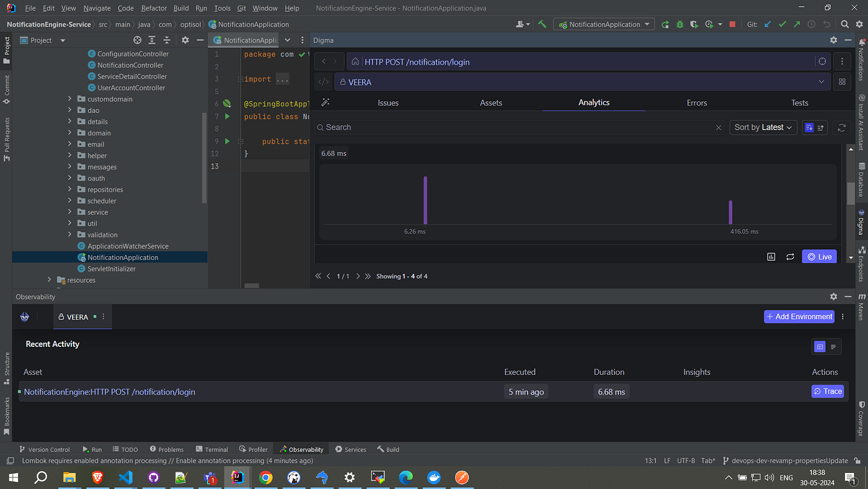Click the loop arrows icon beside Live
Image resolution: width=868 pixels, height=489 pixels.
click(790, 256)
